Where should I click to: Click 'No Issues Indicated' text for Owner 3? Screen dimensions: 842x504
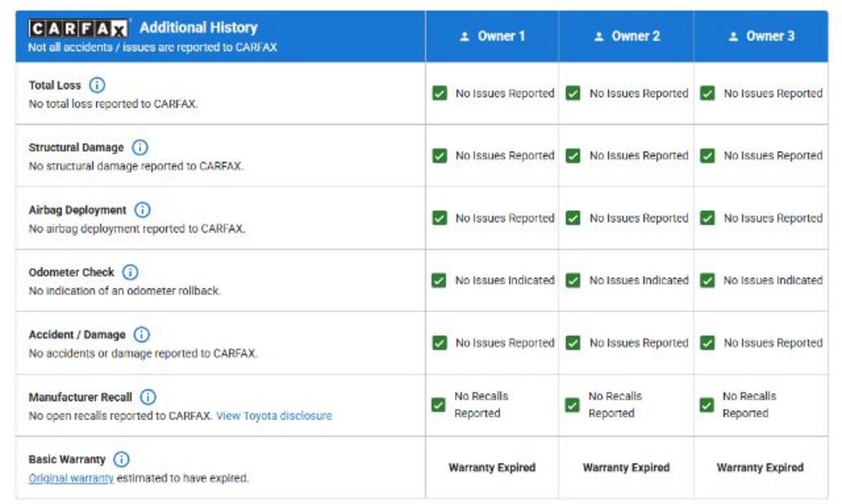pyautogui.click(x=773, y=280)
